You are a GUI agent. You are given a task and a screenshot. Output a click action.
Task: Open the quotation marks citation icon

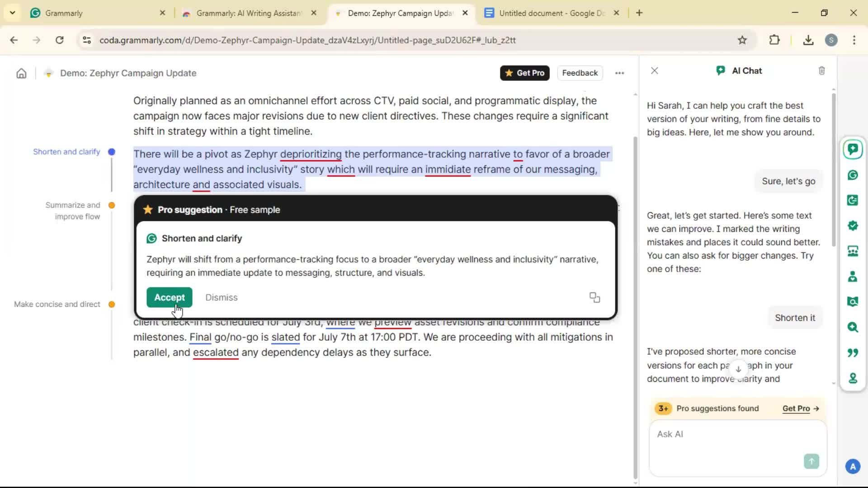(853, 352)
